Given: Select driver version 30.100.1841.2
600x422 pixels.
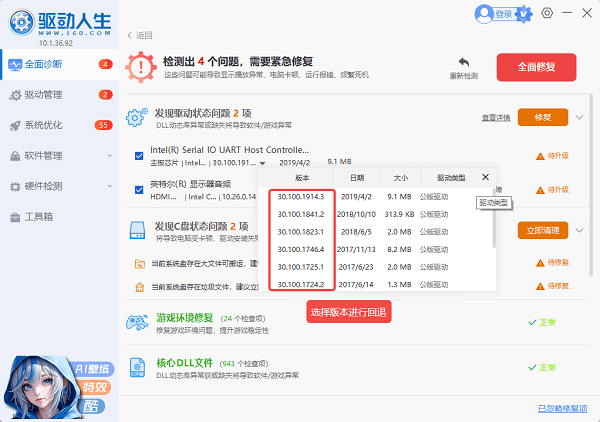Looking at the screenshot, I should (300, 214).
